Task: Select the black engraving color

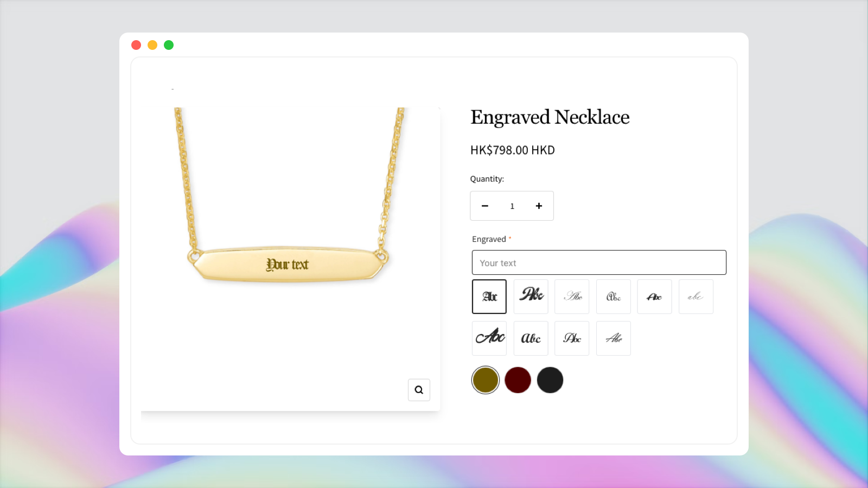Action: (550, 380)
